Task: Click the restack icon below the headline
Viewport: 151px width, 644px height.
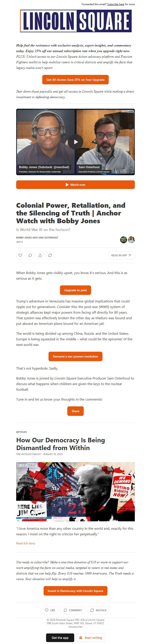Action: click(50, 255)
